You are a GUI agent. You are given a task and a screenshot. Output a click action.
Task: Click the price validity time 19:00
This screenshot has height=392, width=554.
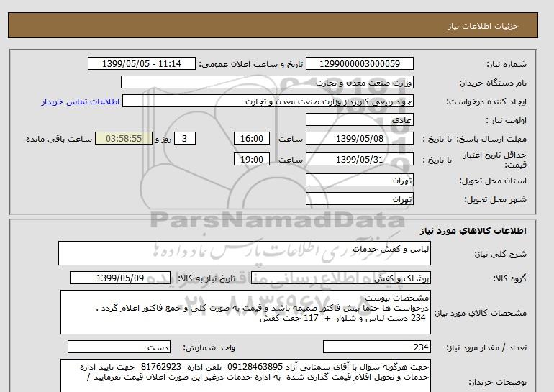tap(252, 160)
